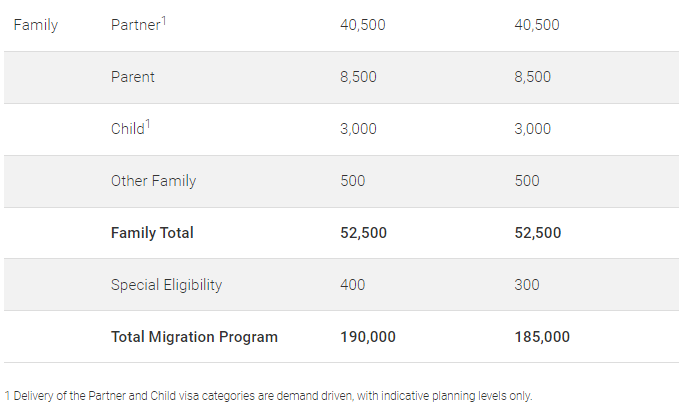Click the Special Eligibility value 300

[x=527, y=285]
